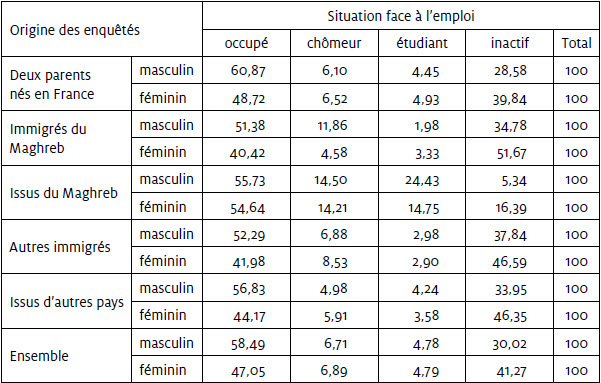Click the 'inactif' column header
Image resolution: width=601 pixels, height=383 pixels.
tap(509, 43)
